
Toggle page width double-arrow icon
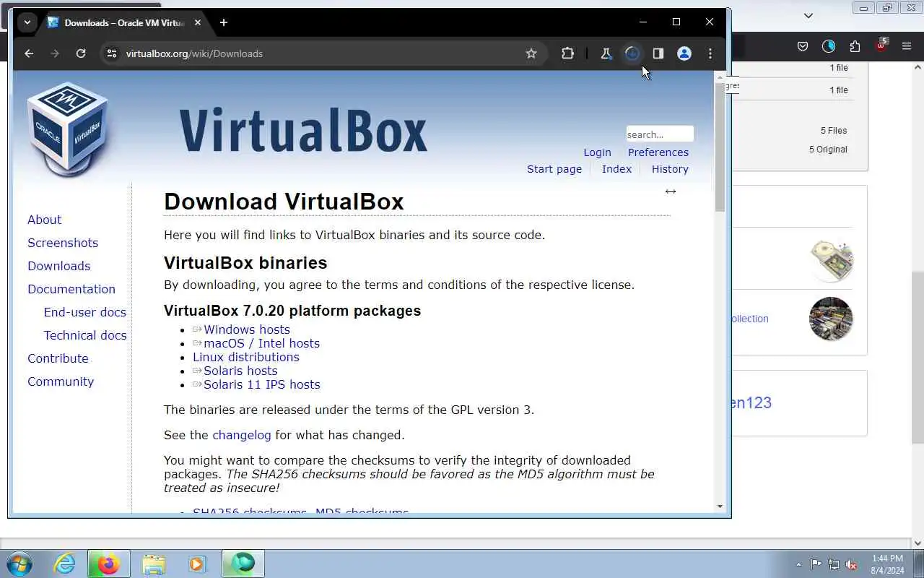point(671,191)
